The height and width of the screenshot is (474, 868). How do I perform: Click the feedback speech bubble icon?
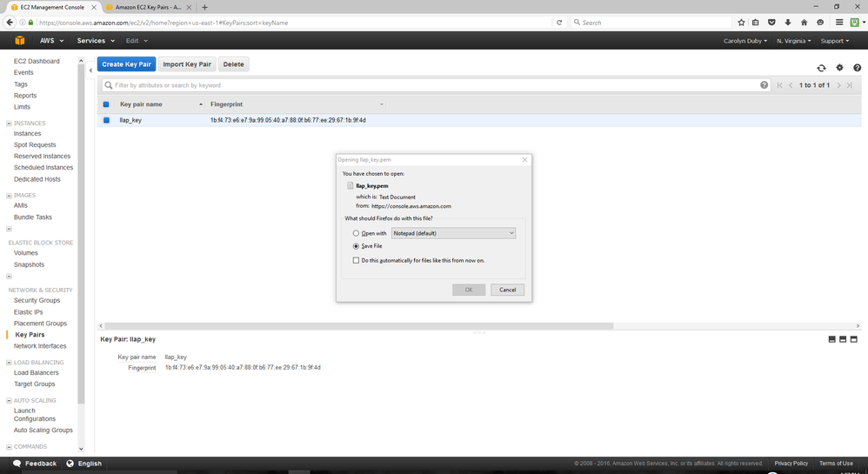click(x=17, y=464)
